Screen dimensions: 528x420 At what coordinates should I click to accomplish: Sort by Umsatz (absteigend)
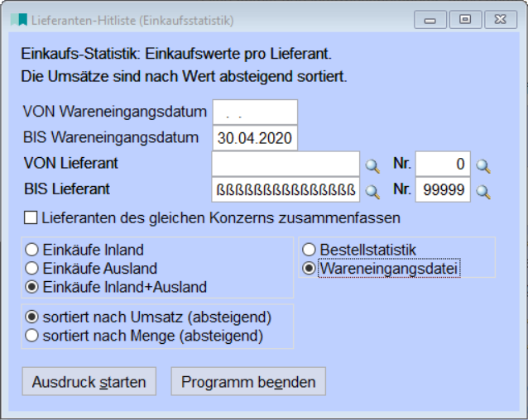pos(32,317)
